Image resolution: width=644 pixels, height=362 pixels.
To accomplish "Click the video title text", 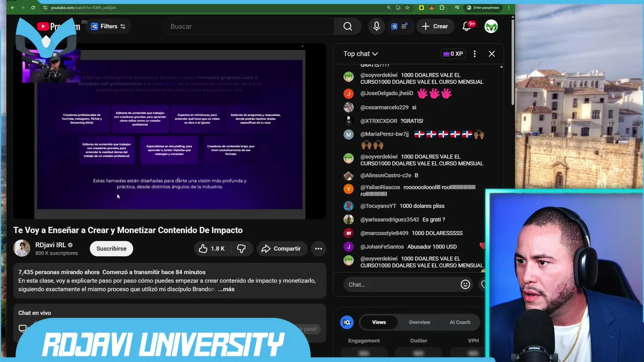I will (128, 230).
